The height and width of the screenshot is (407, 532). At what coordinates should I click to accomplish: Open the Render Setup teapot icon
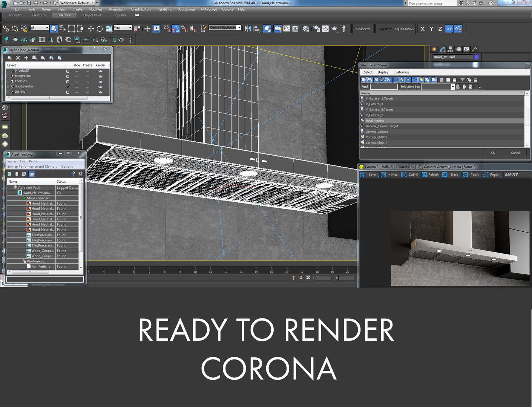point(316,29)
